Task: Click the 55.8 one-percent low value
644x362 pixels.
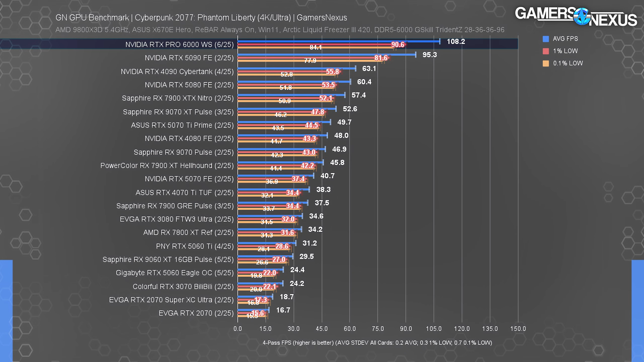Action: click(333, 72)
